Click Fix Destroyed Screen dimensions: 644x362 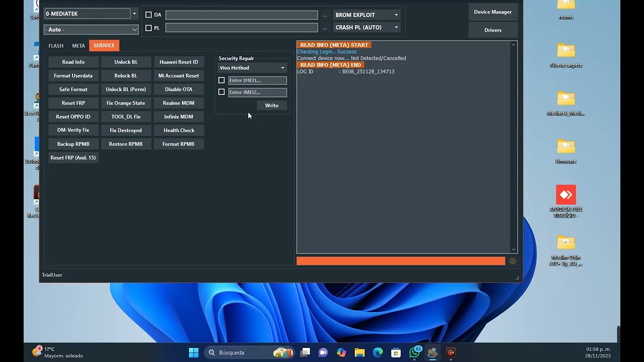pyautogui.click(x=126, y=130)
